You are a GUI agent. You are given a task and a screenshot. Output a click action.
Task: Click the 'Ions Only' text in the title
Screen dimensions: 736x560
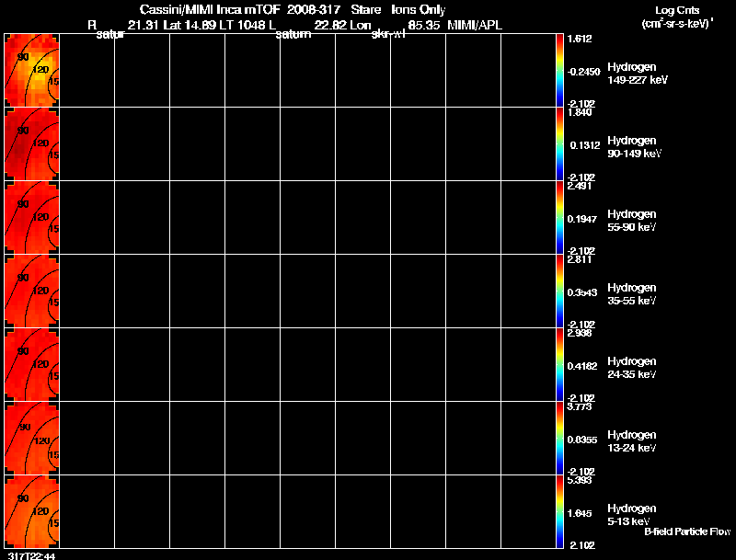coord(418,10)
